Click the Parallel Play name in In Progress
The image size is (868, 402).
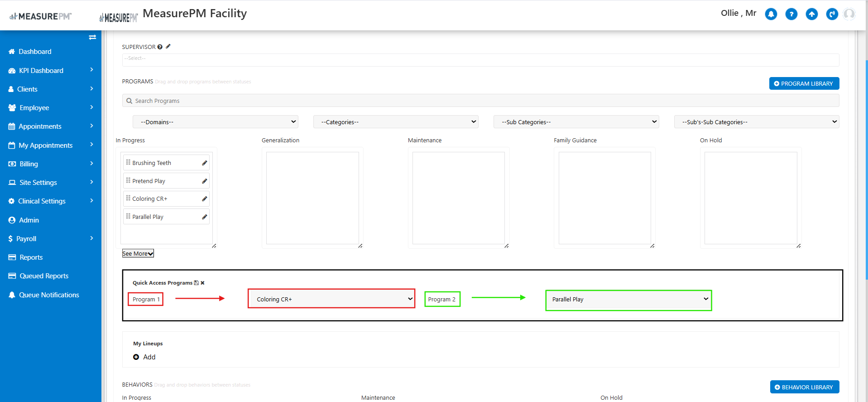coord(148,217)
